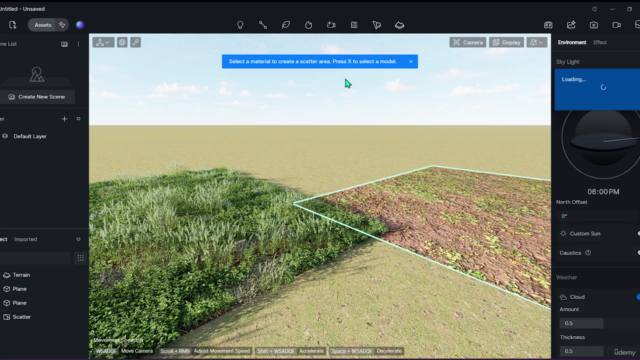Click the toolbar icon right of the flame

pos(331,25)
